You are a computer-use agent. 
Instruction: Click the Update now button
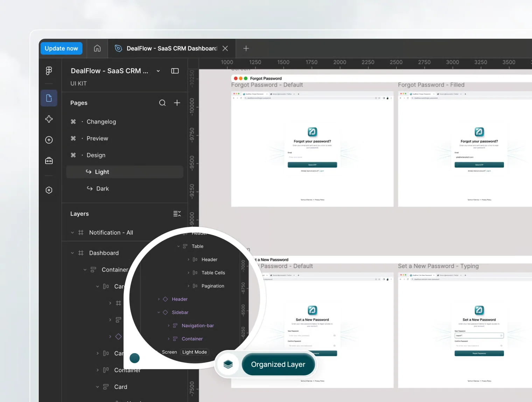click(61, 48)
